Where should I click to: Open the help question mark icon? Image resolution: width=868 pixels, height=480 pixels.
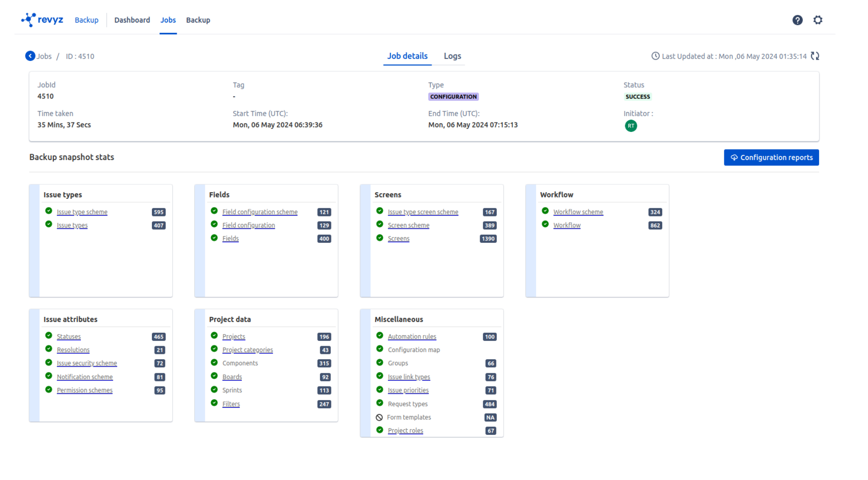(x=797, y=20)
